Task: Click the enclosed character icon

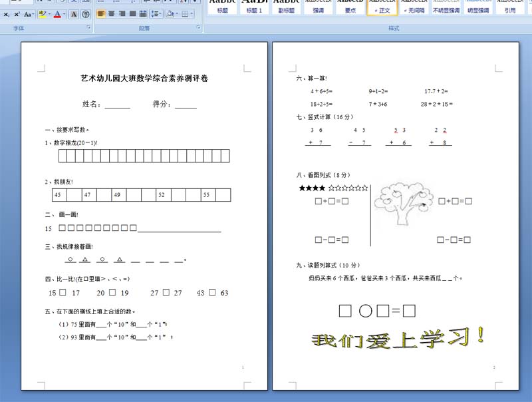Action: [x=86, y=14]
